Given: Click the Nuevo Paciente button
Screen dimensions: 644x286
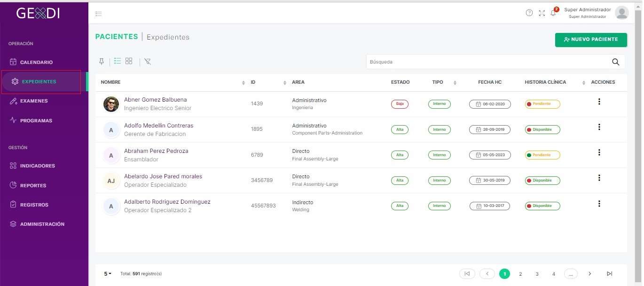Looking at the screenshot, I should pyautogui.click(x=591, y=40).
